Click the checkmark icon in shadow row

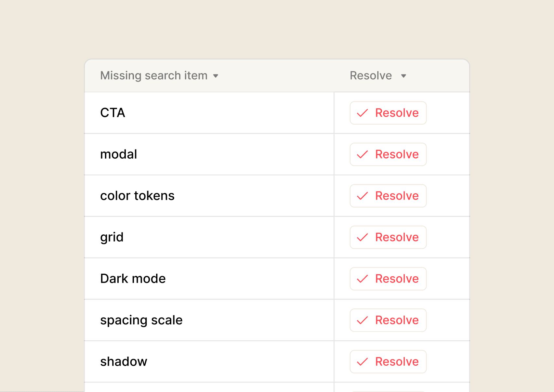pyautogui.click(x=362, y=362)
